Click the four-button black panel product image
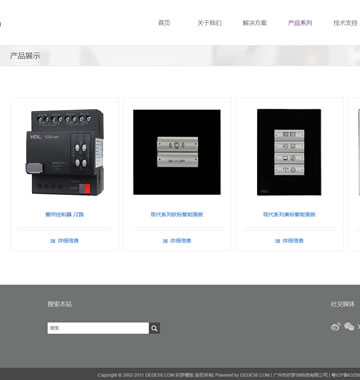 tap(289, 152)
